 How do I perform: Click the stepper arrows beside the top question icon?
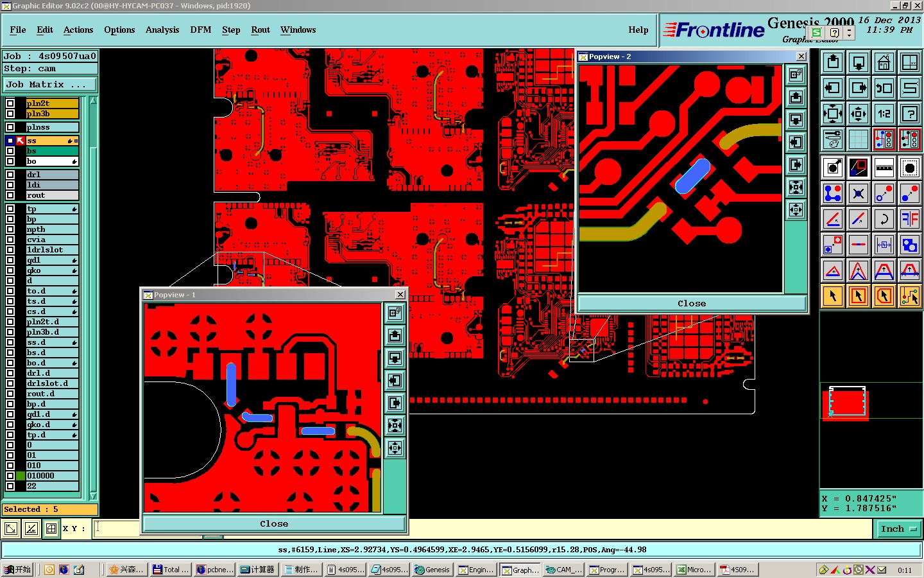tap(849, 33)
